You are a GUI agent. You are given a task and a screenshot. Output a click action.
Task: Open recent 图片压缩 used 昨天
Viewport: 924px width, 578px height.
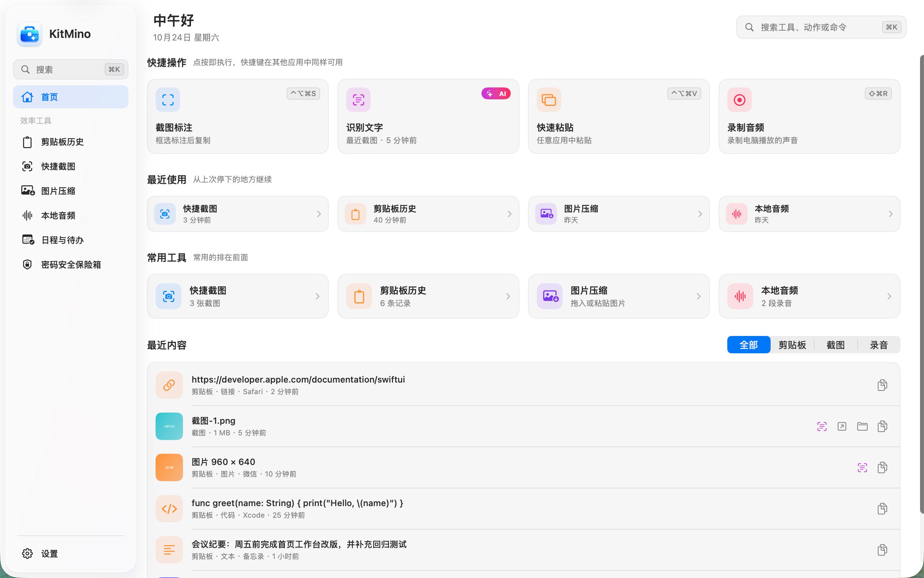click(619, 214)
